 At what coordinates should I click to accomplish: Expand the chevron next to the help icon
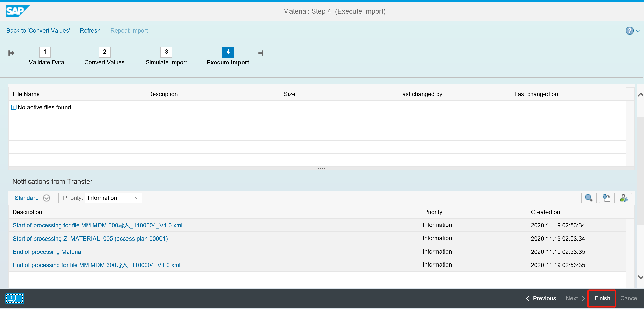click(x=638, y=31)
